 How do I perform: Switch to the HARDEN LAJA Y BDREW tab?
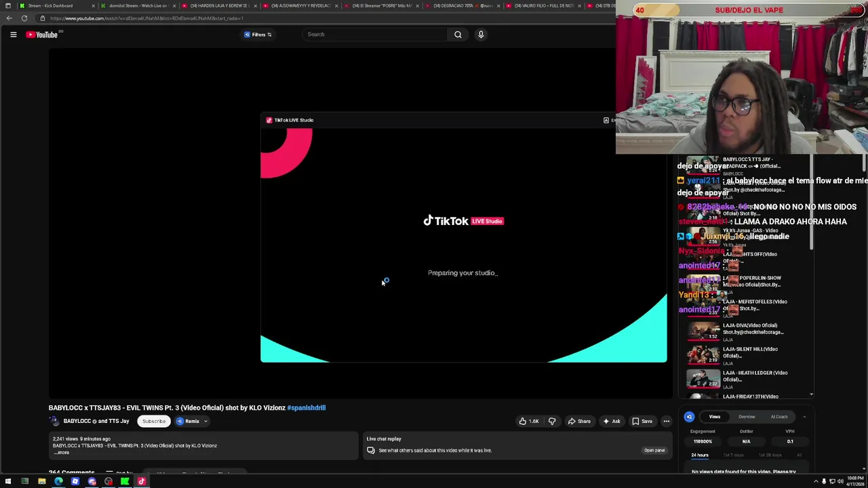click(x=218, y=5)
